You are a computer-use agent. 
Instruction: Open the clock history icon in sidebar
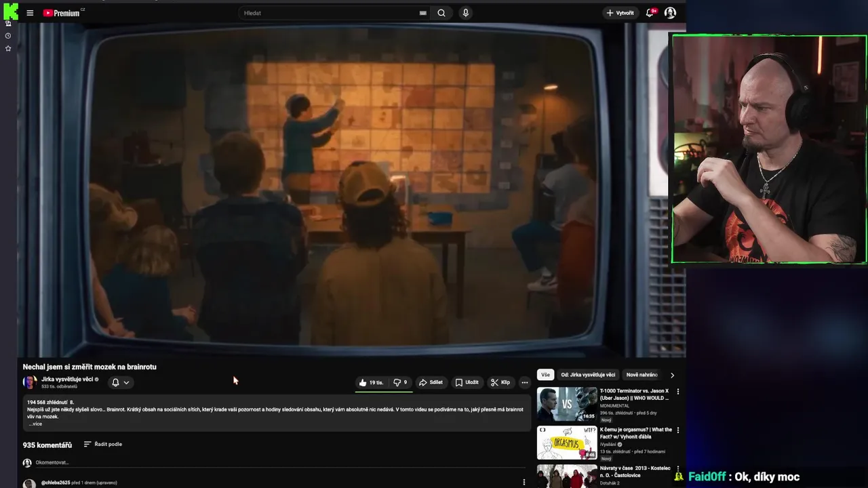pos(8,36)
